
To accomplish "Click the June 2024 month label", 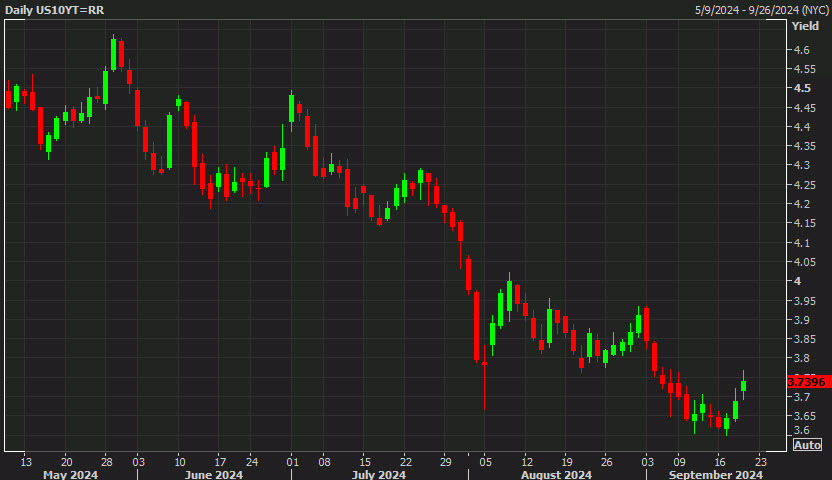I will coord(214,474).
